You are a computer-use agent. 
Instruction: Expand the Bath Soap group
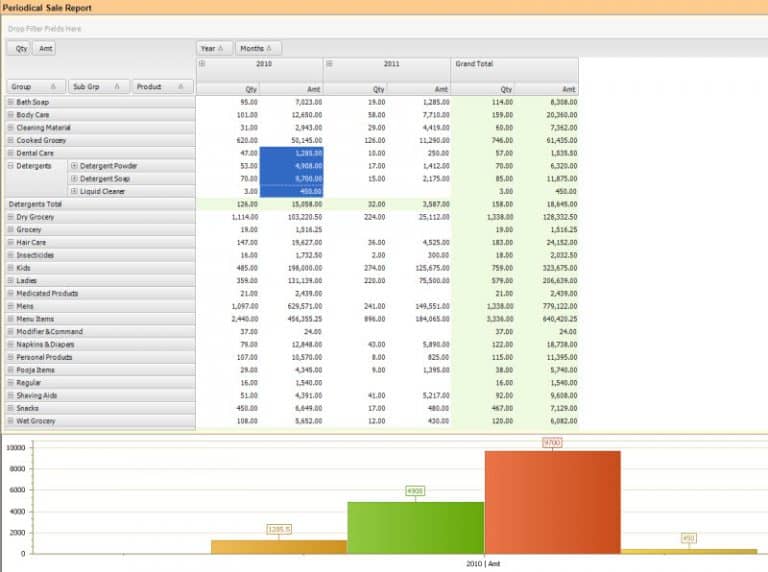click(11, 102)
